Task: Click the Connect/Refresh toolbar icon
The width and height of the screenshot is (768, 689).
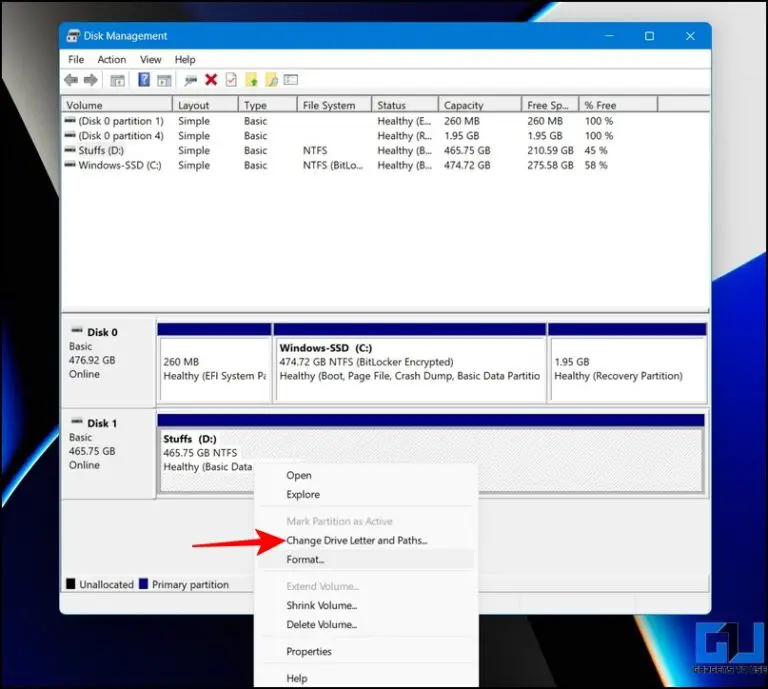Action: (x=190, y=80)
